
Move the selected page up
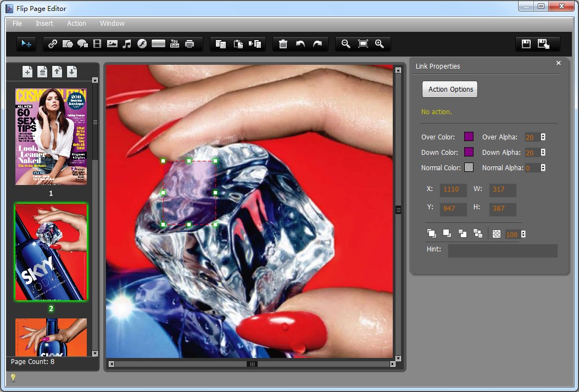57,71
